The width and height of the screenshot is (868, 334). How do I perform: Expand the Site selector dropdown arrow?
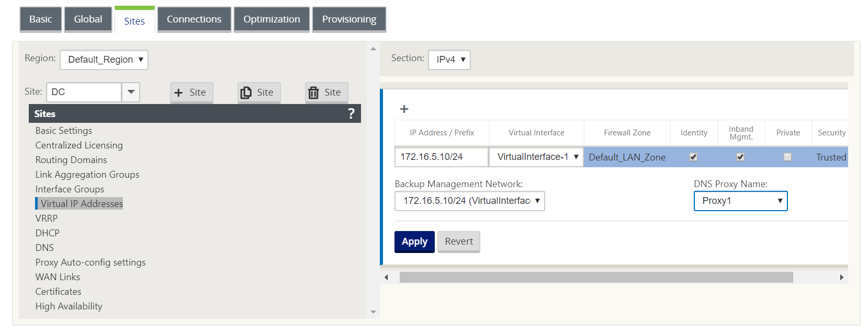coord(131,92)
